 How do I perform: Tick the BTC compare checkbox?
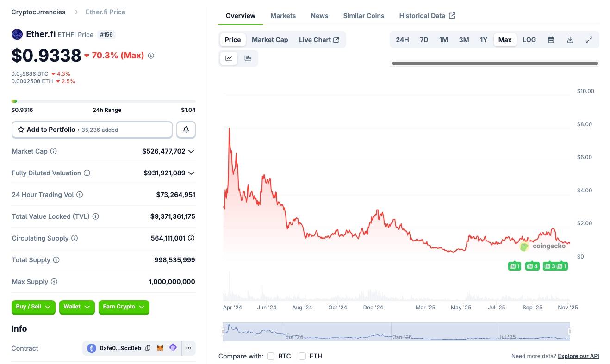[271, 356]
